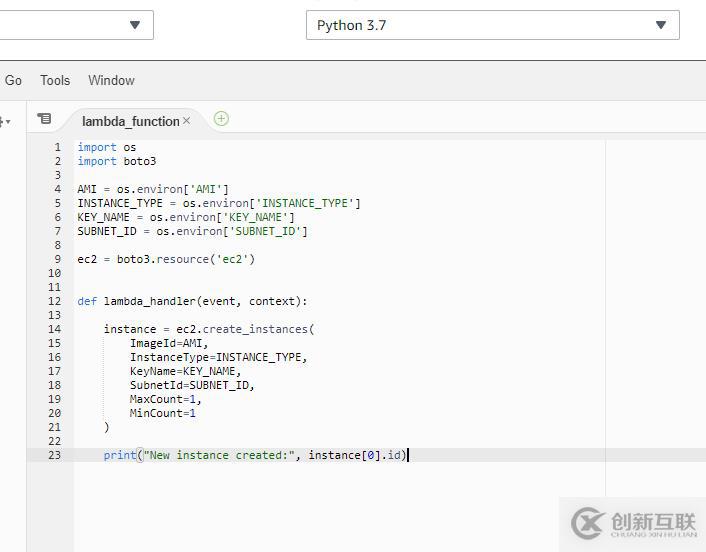Add a new editor tab with plus icon

point(221,119)
